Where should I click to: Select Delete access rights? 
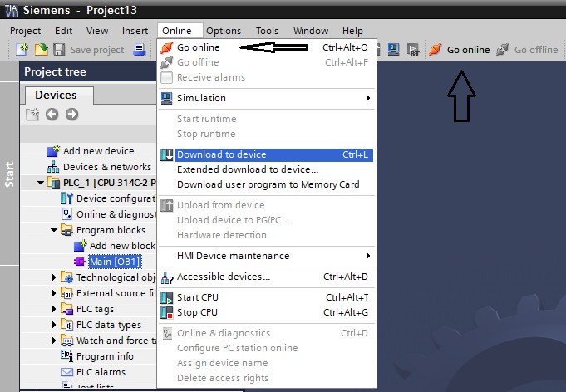[223, 378]
